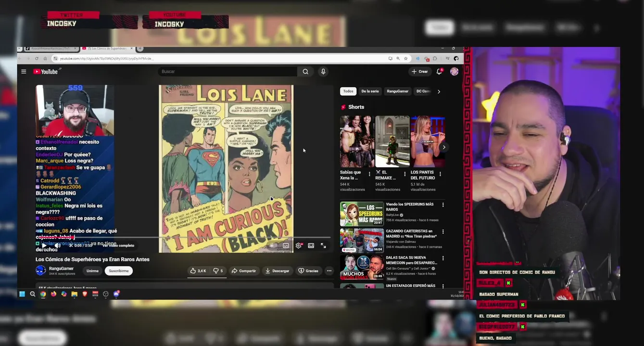Click the browser address bar URL
644x346 pixels.
107,59
